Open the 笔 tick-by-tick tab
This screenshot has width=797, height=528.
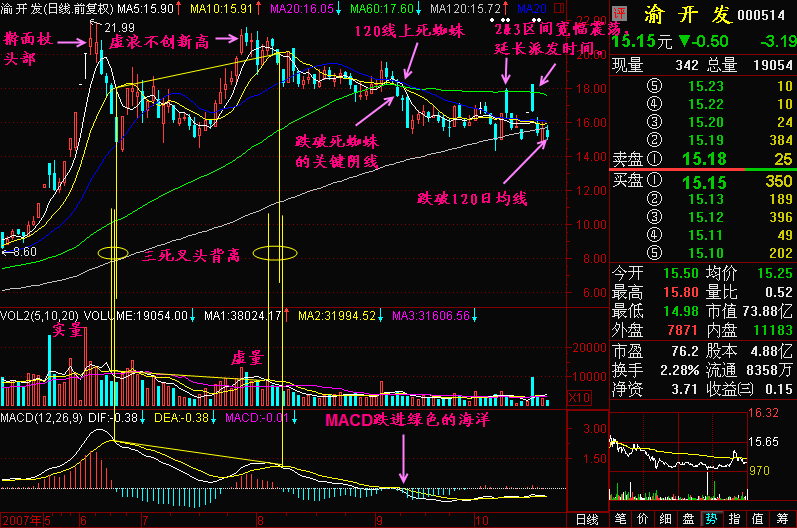point(620,519)
